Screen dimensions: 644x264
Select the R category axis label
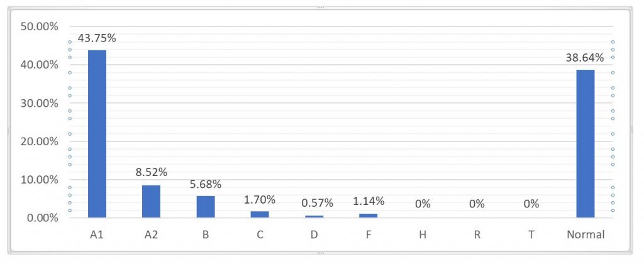coord(477,234)
